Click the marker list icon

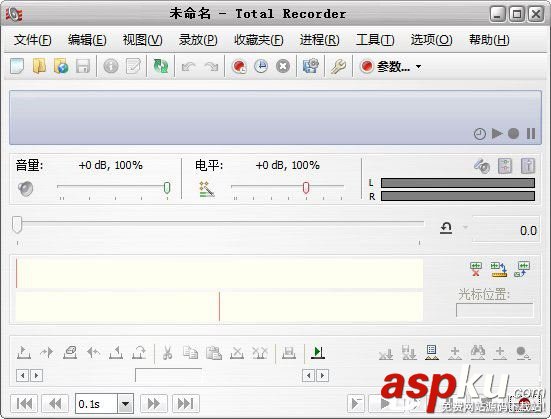coord(432,353)
